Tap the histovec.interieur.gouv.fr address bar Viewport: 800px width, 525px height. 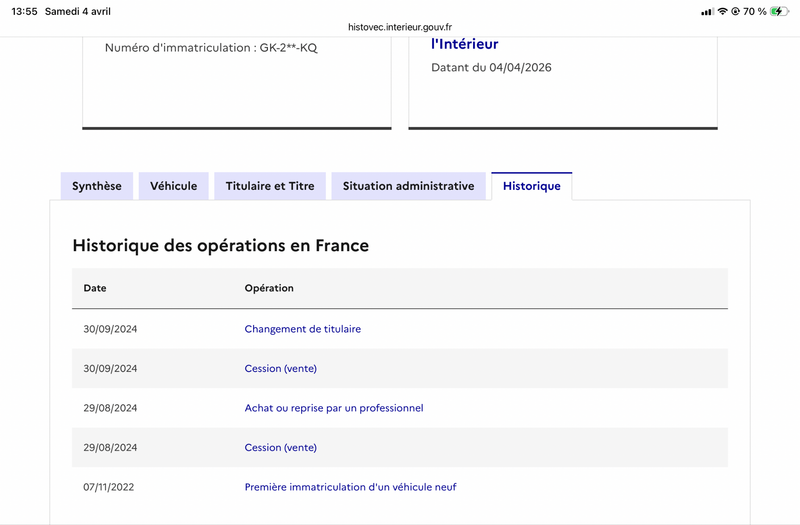[x=400, y=27]
